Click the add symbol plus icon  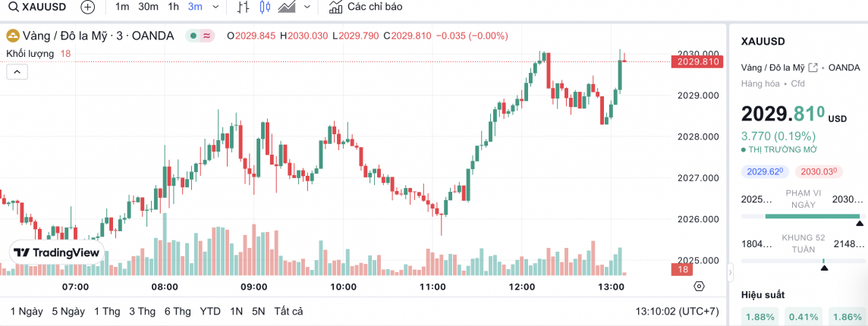point(88,8)
